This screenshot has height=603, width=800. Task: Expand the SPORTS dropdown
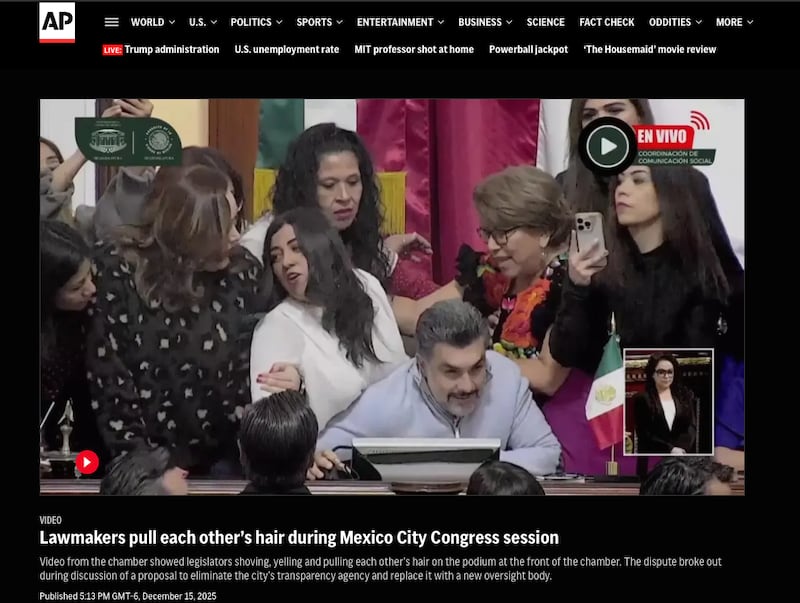click(317, 19)
